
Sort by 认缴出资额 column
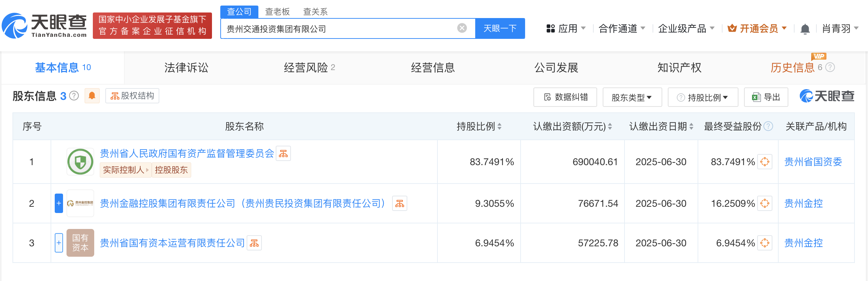[x=610, y=127]
